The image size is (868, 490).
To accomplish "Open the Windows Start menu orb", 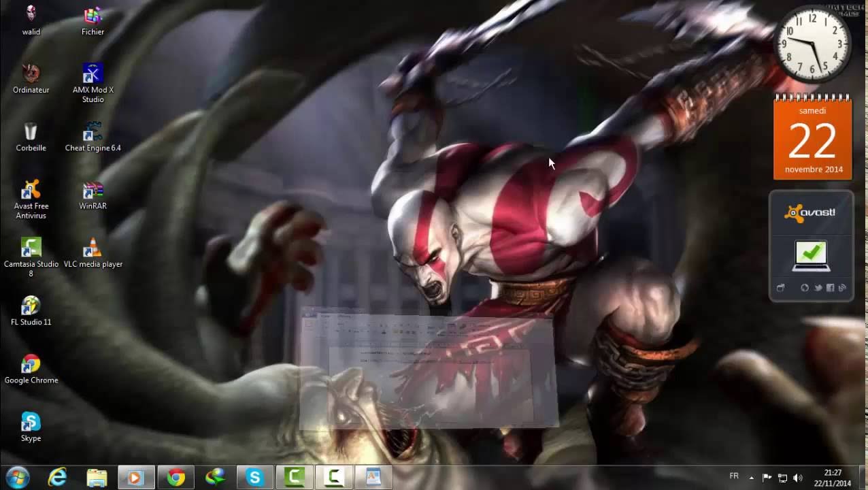I will click(18, 478).
